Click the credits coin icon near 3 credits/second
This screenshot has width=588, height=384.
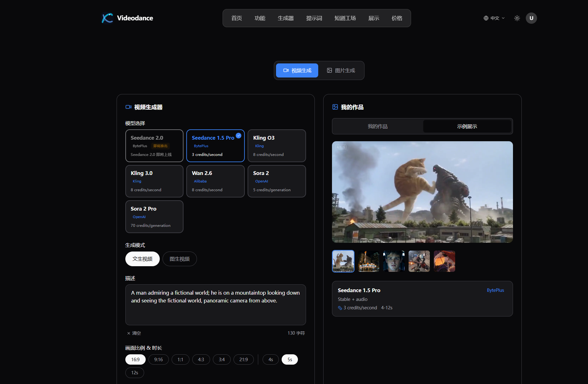(x=340, y=308)
